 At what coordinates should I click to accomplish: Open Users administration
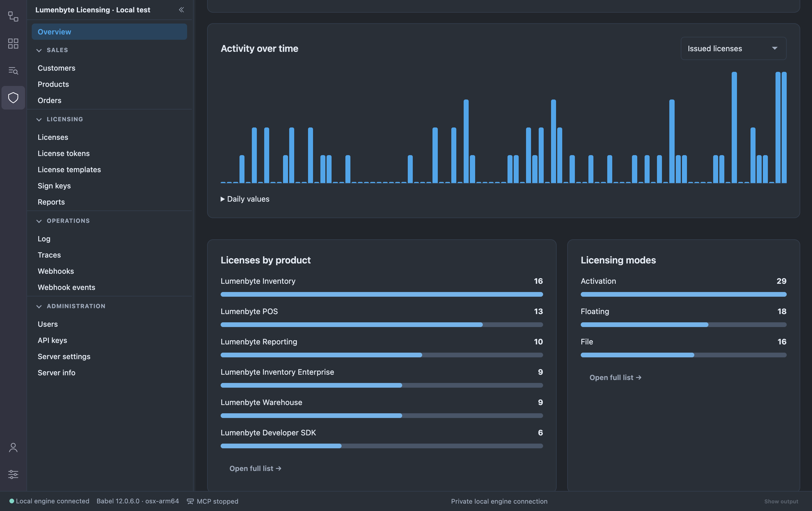[x=48, y=324]
